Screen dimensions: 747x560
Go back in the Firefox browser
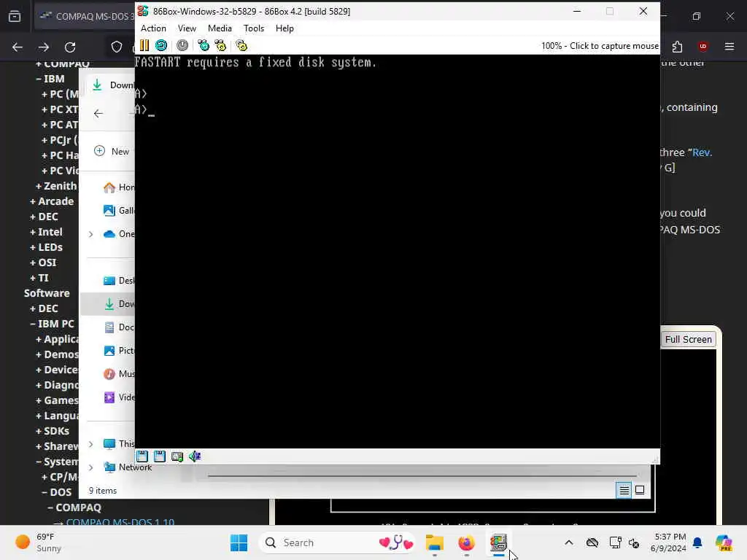[x=18, y=47]
